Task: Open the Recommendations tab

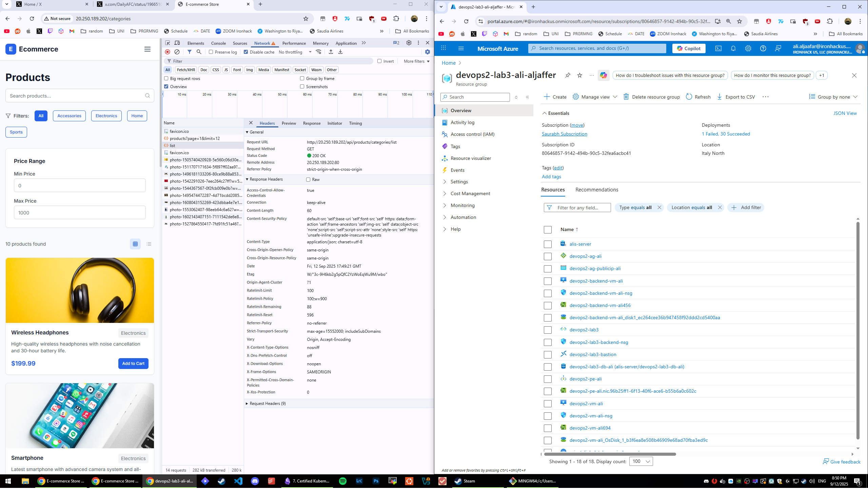Action: (596, 190)
